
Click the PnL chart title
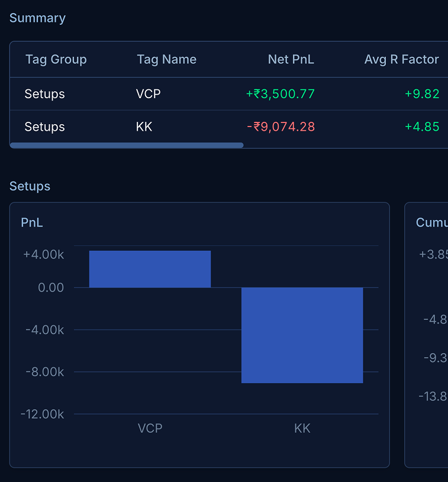[x=32, y=222]
